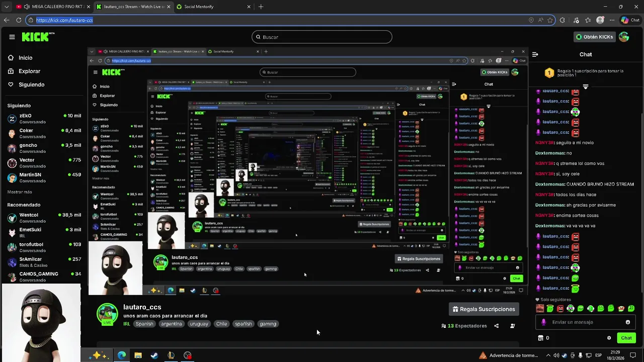Open the chat shop icon
The height and width of the screenshot is (362, 644).
pos(541,338)
